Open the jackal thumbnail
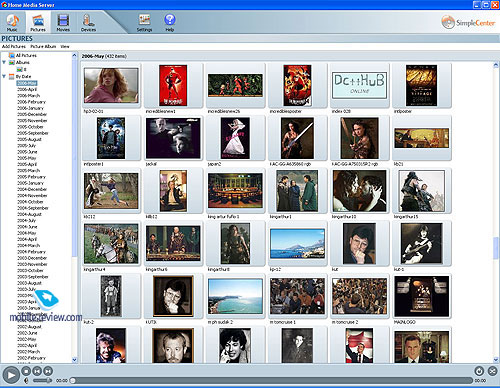500x388 pixels. coord(173,138)
